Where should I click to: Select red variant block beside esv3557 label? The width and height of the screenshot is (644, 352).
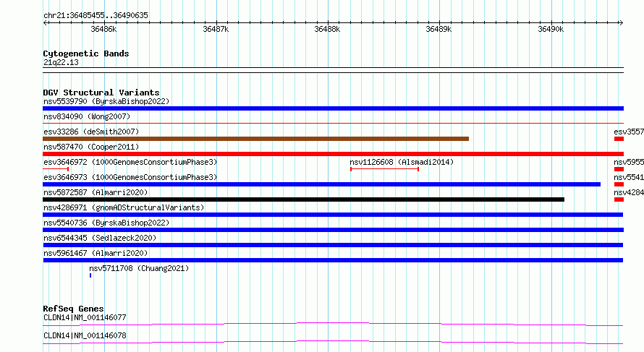pos(619,139)
